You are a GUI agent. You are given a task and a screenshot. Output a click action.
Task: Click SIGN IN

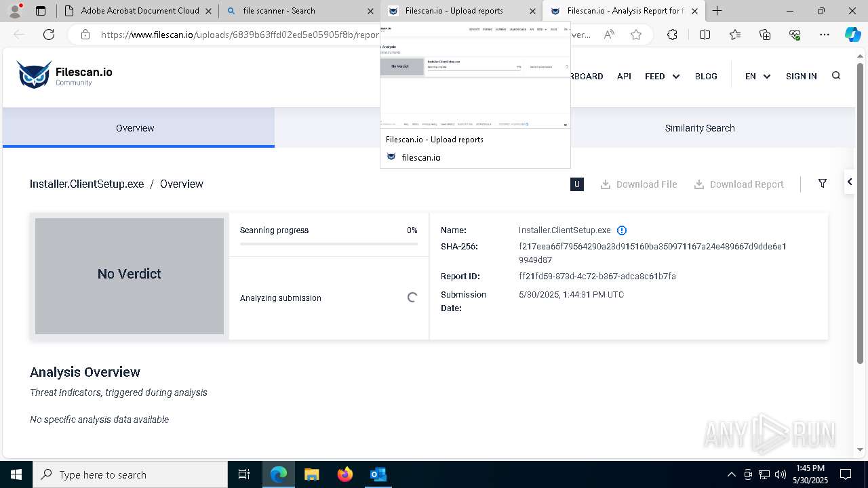pos(801,76)
